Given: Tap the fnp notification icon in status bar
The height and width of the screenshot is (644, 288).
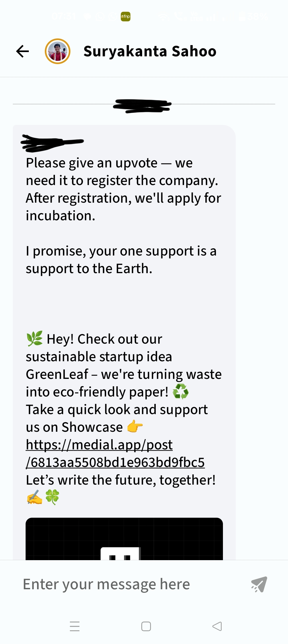Looking at the screenshot, I should click(x=126, y=17).
